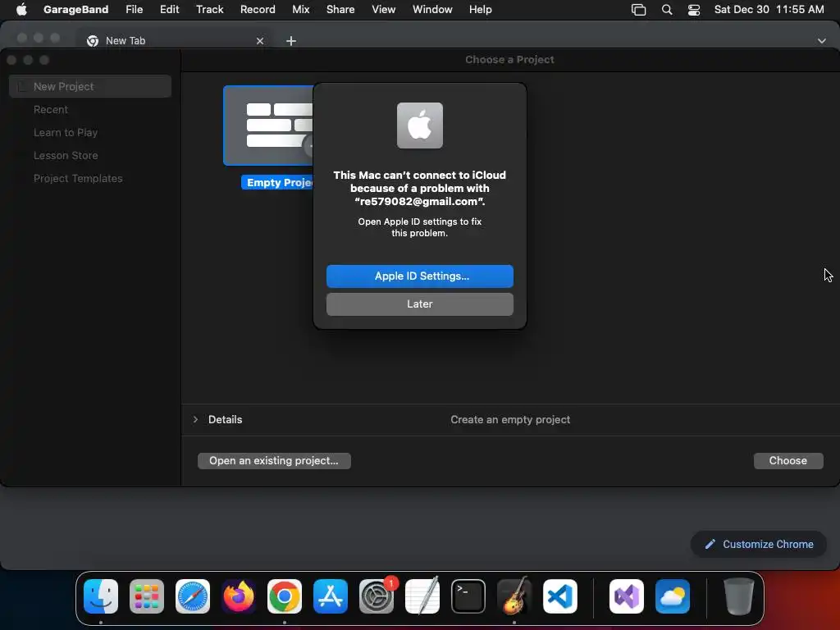Dismiss the iCloud dialog with Later
Screen dimensions: 840x630
click(419, 304)
